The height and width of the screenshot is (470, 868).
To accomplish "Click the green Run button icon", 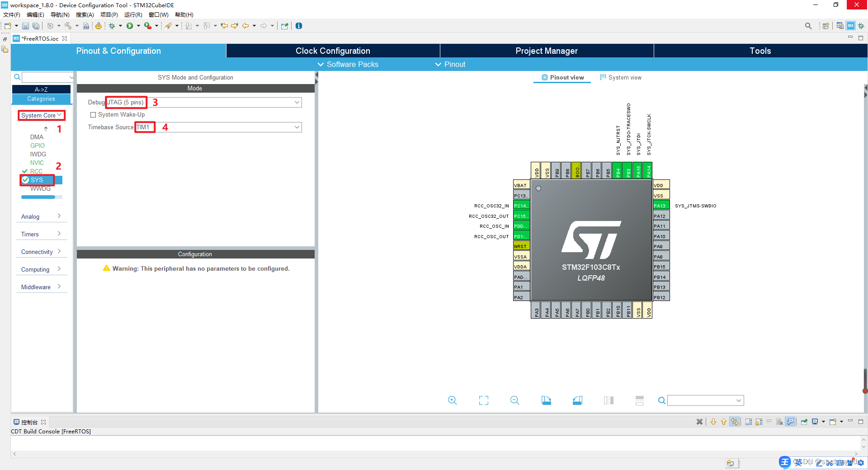I will coord(130,26).
